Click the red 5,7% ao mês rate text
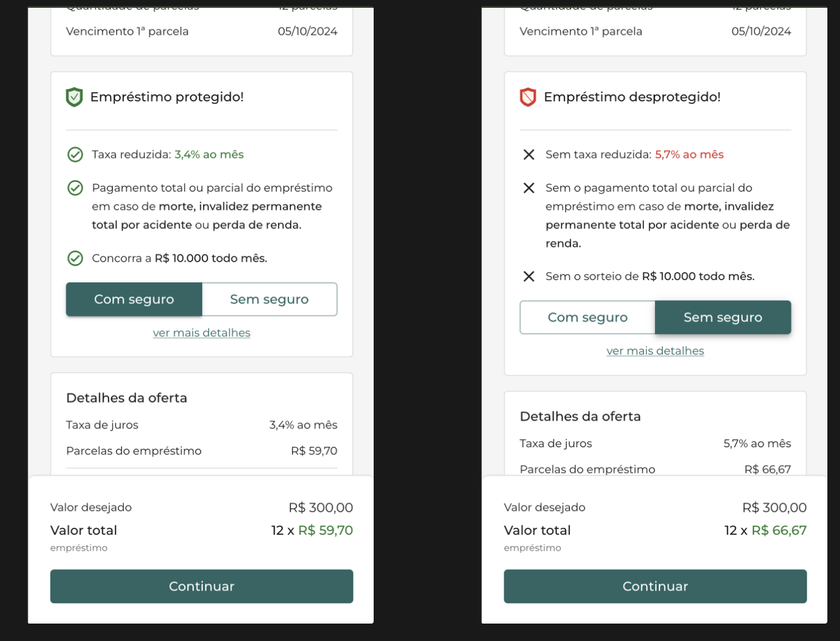The height and width of the screenshot is (641, 840). [x=689, y=155]
